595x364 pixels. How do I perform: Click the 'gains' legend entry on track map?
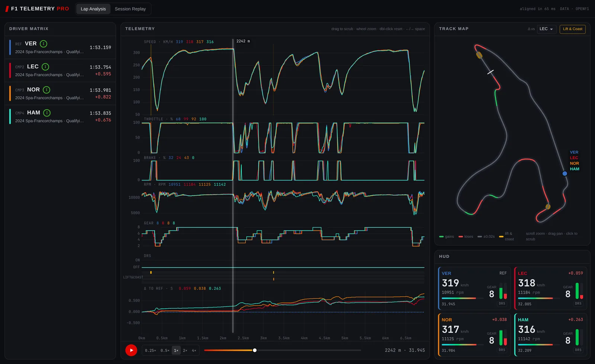click(x=447, y=237)
